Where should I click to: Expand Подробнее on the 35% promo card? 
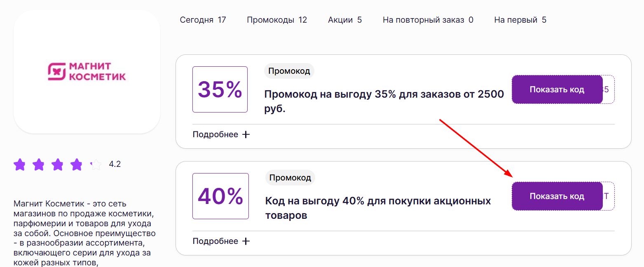[x=216, y=134]
